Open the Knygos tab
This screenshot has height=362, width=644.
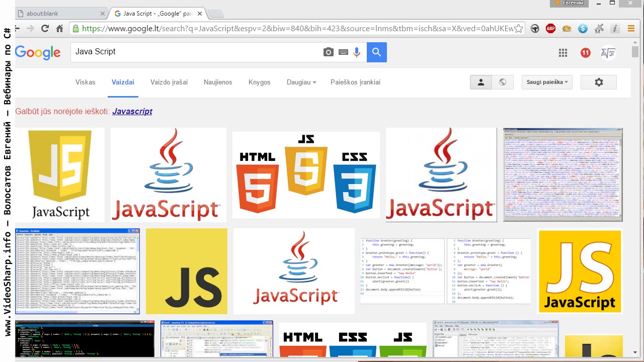(260, 82)
